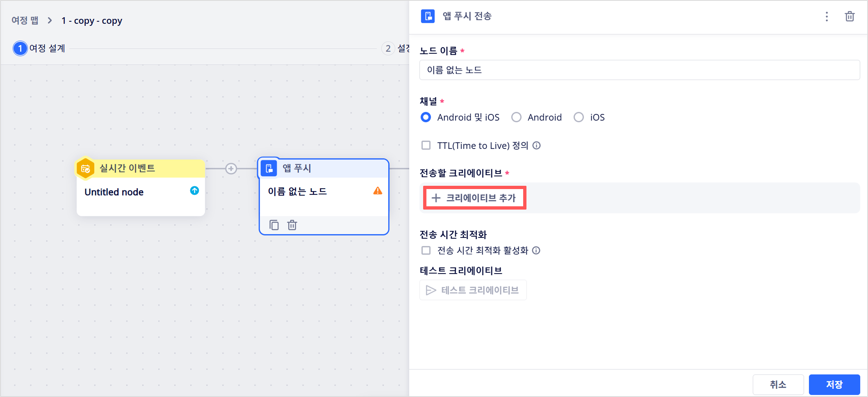Click the breadcrumb chevron after 여정 맵
Image resolution: width=868 pixels, height=397 pixels.
pos(50,21)
